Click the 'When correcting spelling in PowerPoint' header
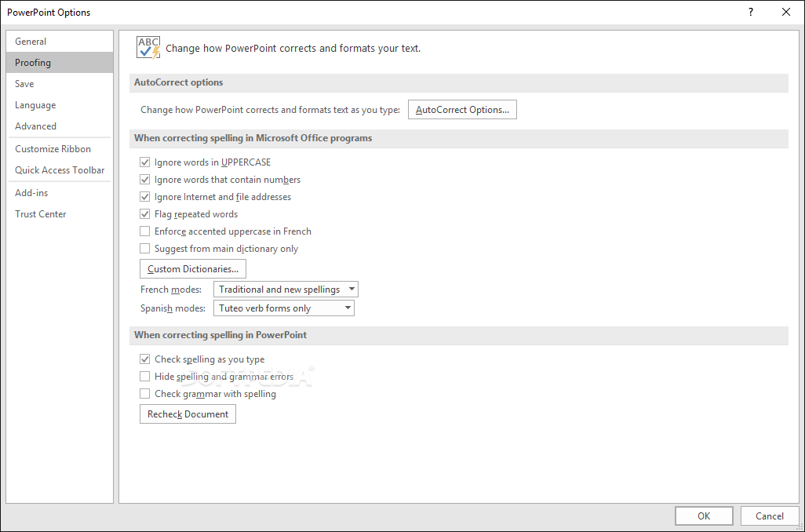This screenshot has height=532, width=805. click(x=458, y=335)
